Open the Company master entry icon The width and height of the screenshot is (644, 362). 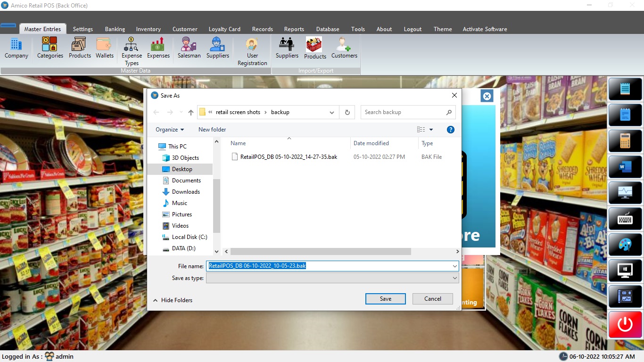point(17,49)
